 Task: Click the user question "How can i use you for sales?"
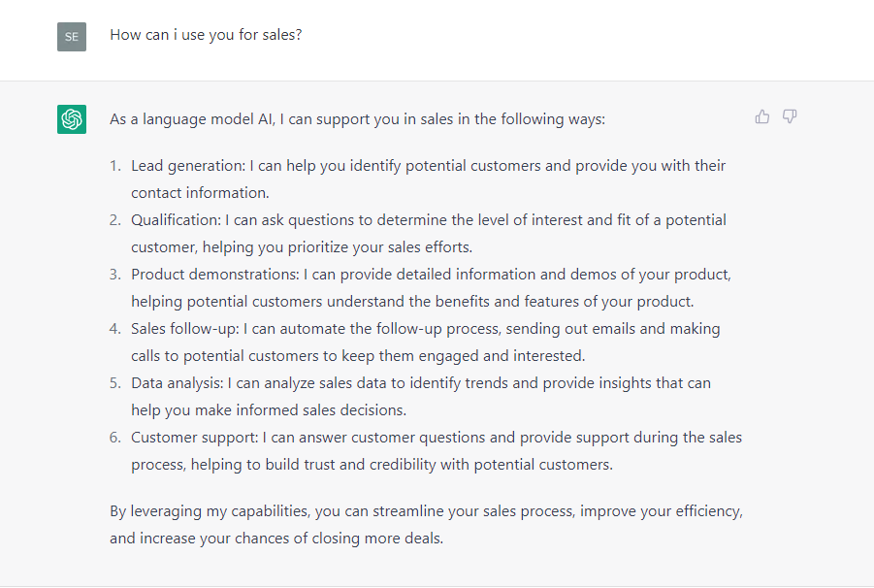click(206, 35)
